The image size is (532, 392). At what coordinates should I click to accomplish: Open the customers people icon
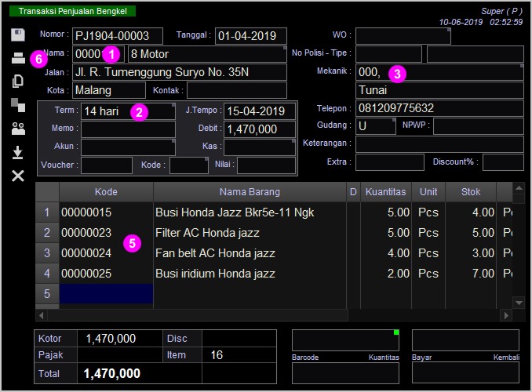18,129
